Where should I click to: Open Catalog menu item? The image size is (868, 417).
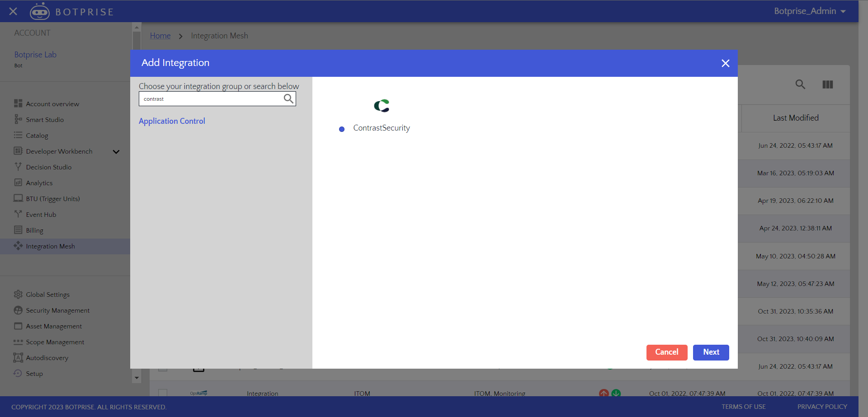pyautogui.click(x=37, y=136)
